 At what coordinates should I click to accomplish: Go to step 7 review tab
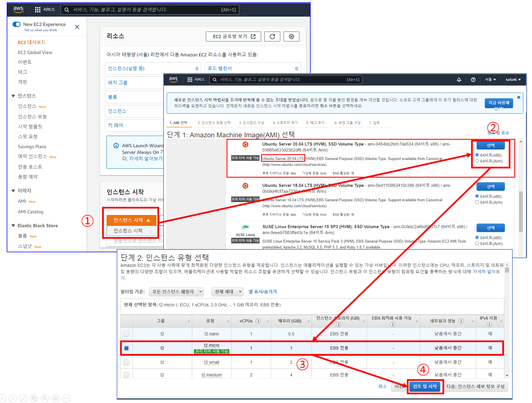click(374, 123)
